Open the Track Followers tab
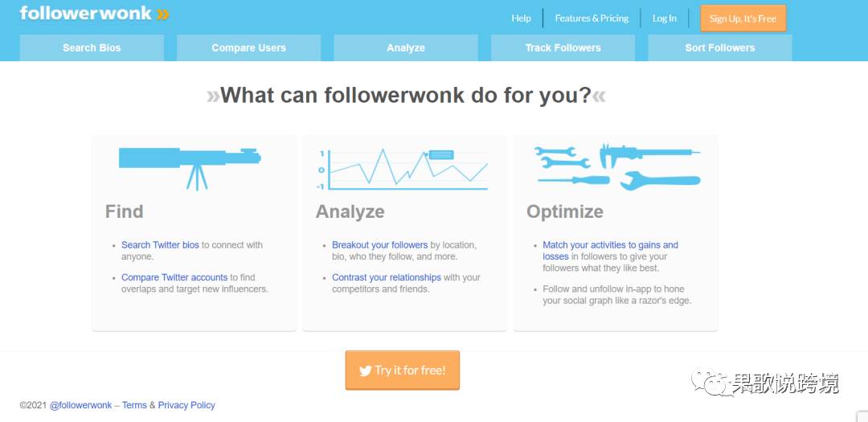Viewport: 868px width, 422px height. pos(563,47)
